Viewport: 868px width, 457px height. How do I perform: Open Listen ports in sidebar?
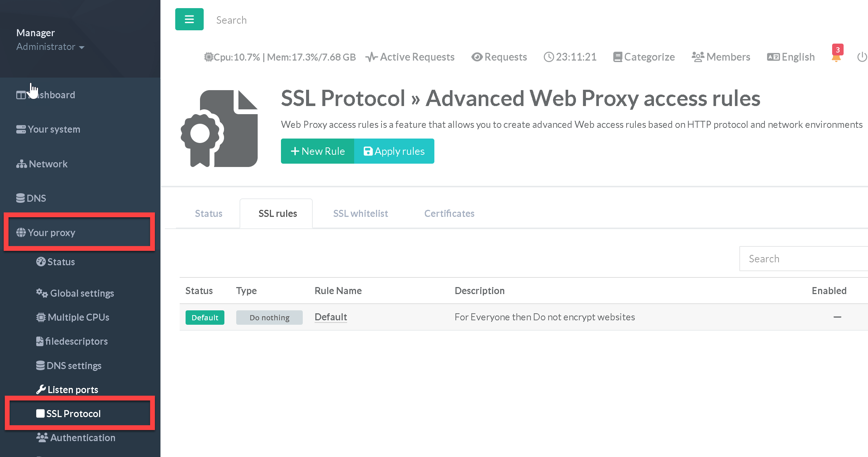click(72, 389)
